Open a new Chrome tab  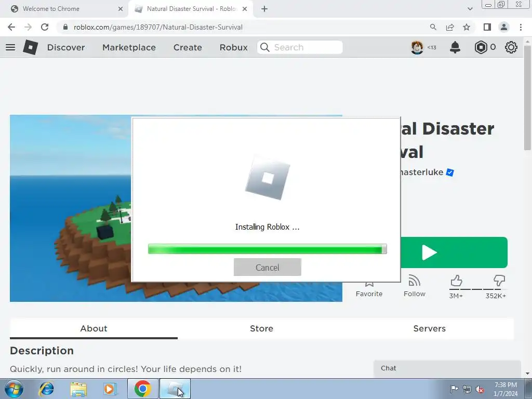coord(264,9)
